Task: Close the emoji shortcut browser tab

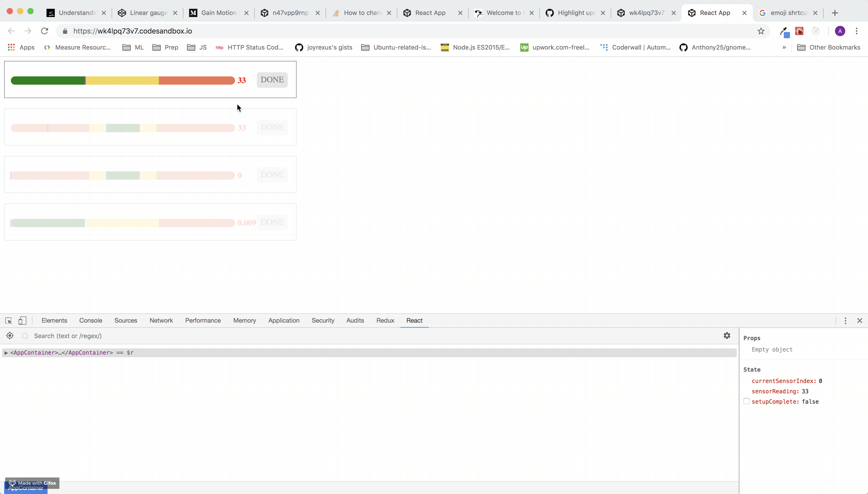Action: point(815,13)
